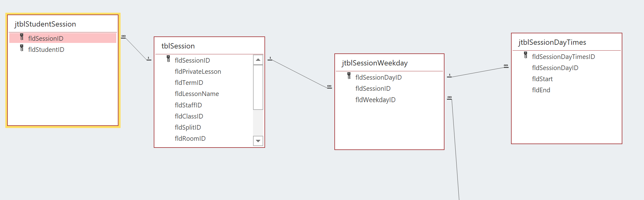The width and height of the screenshot is (644, 200).
Task: Click the tblSession vertical scrollbar thumb
Action: pos(258,87)
